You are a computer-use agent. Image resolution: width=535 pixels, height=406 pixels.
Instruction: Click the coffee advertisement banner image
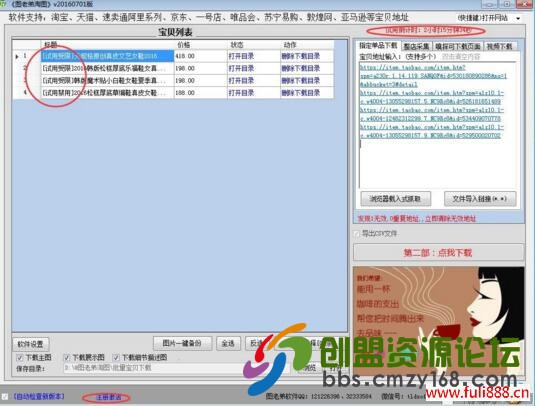[438, 321]
